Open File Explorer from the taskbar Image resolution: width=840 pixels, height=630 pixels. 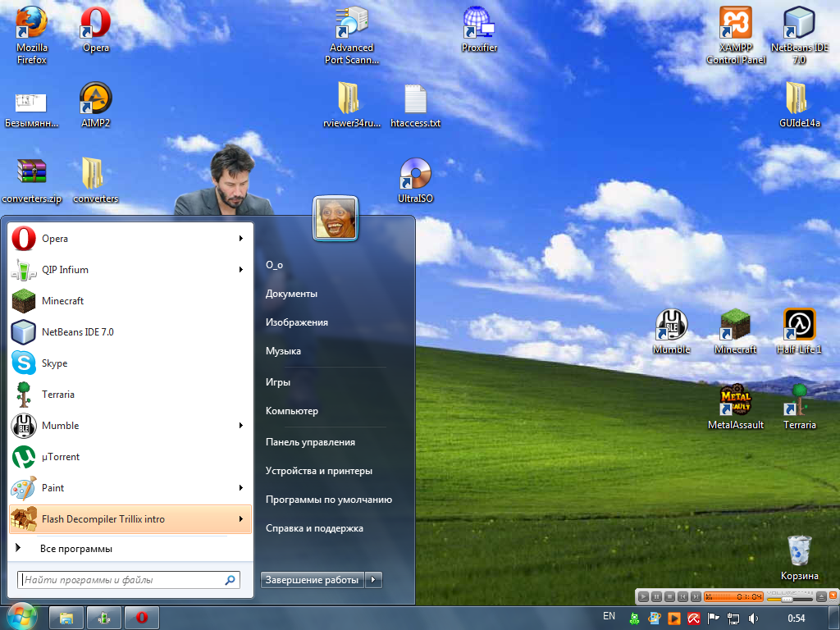tap(66, 619)
